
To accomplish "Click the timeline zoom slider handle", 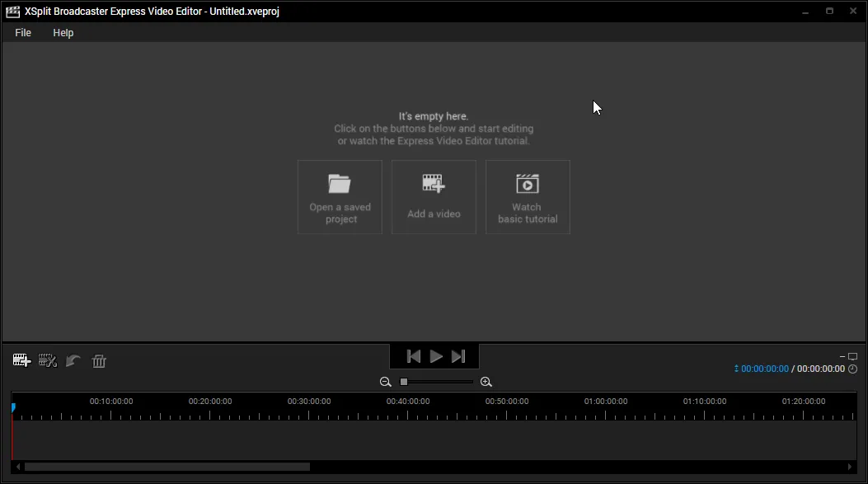I will click(404, 382).
